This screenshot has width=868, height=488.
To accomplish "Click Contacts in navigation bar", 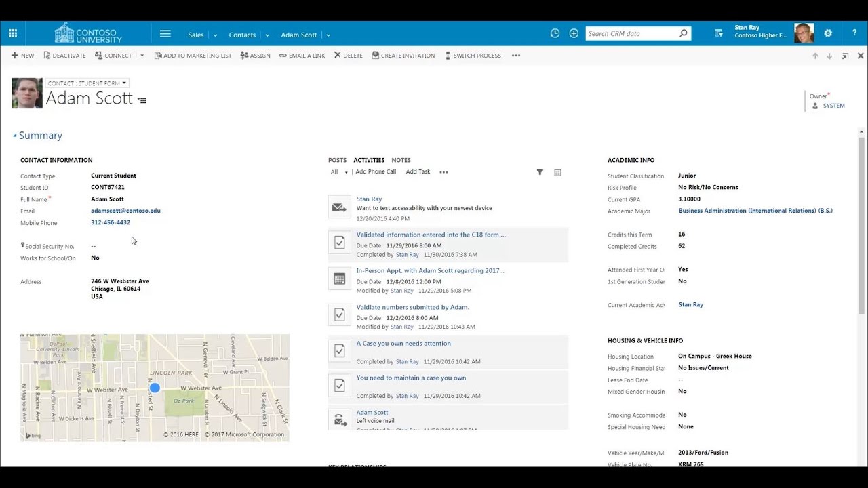I will pyautogui.click(x=242, y=35).
